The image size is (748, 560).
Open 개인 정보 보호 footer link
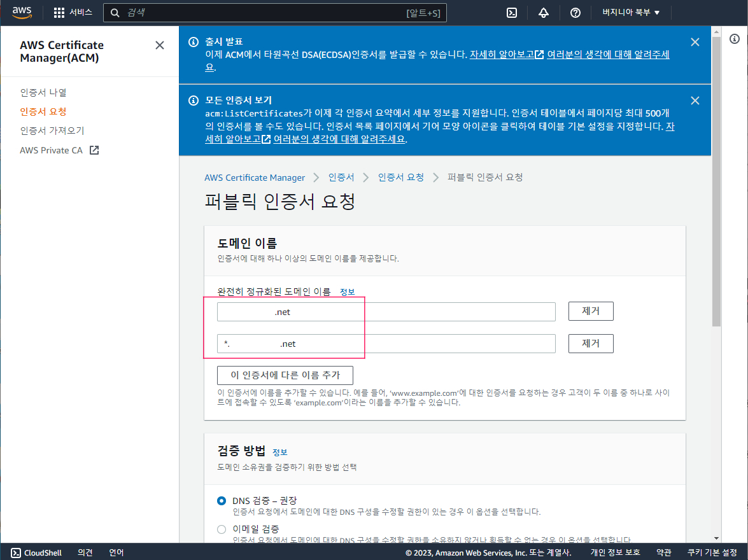pos(616,552)
